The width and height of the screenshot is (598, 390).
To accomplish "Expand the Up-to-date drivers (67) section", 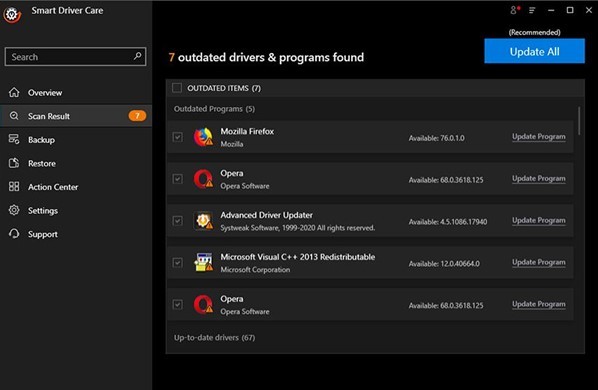I will [x=214, y=338].
